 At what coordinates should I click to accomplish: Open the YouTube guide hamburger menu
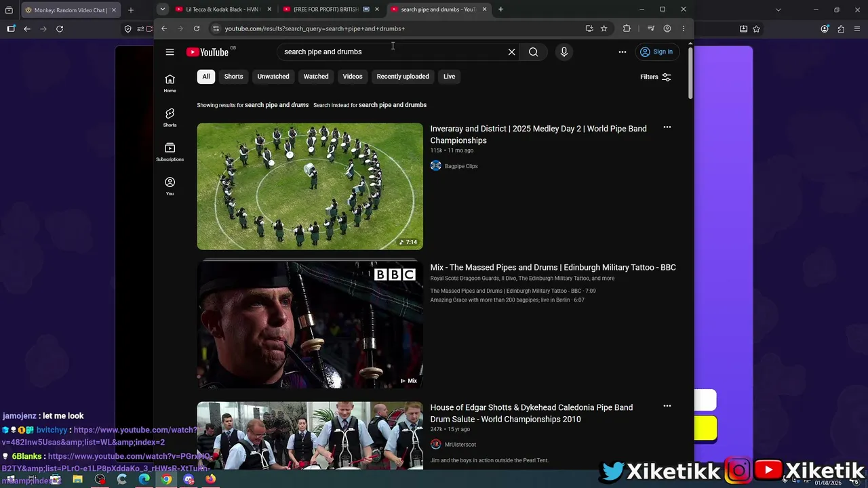170,52
